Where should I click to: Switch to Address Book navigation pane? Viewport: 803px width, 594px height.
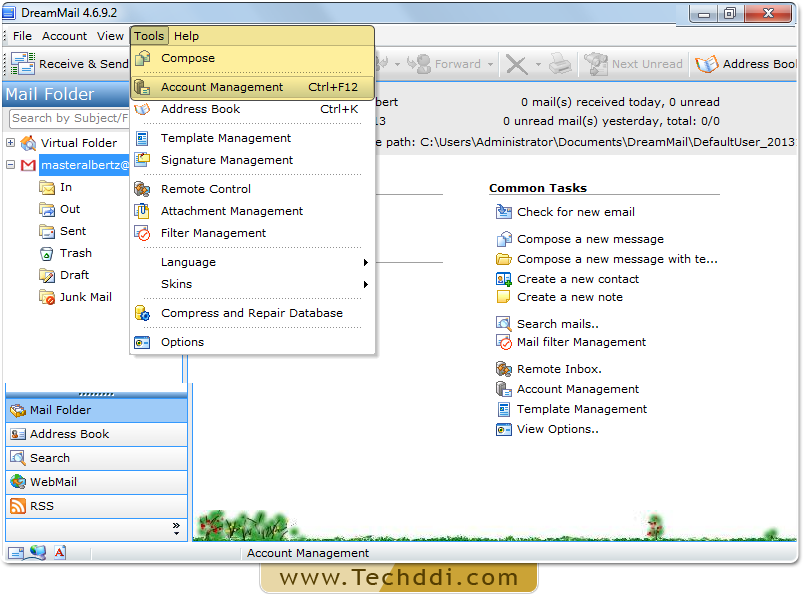96,434
